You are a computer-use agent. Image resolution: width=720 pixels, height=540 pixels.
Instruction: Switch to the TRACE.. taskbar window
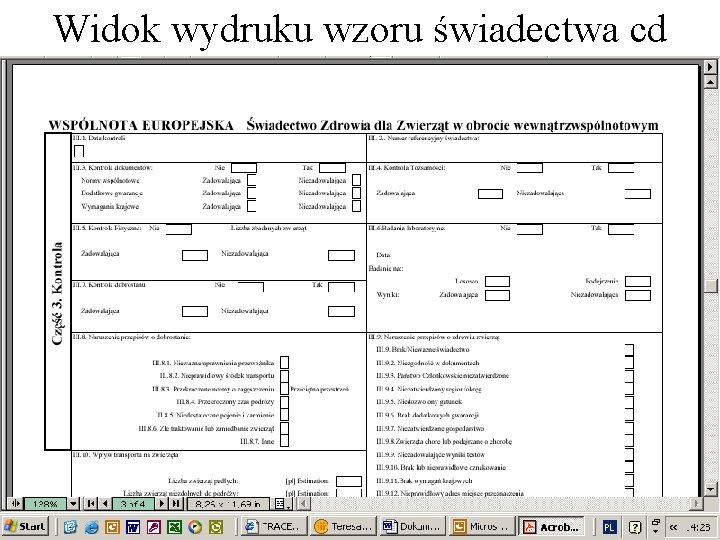click(x=274, y=526)
